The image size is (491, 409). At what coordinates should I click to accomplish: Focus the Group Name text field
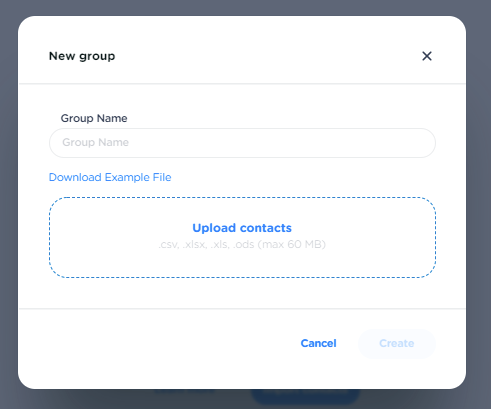(x=242, y=143)
